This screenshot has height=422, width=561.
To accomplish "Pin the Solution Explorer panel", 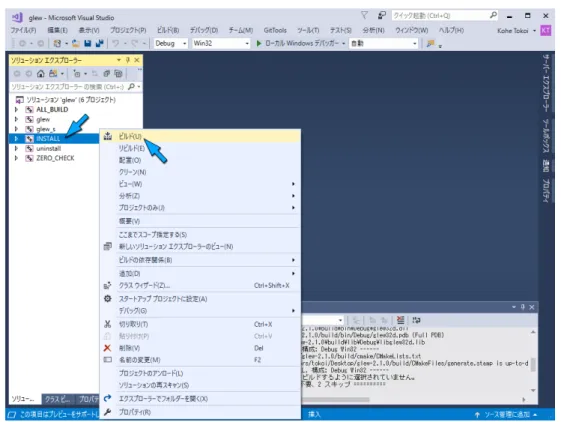I will click(x=128, y=60).
